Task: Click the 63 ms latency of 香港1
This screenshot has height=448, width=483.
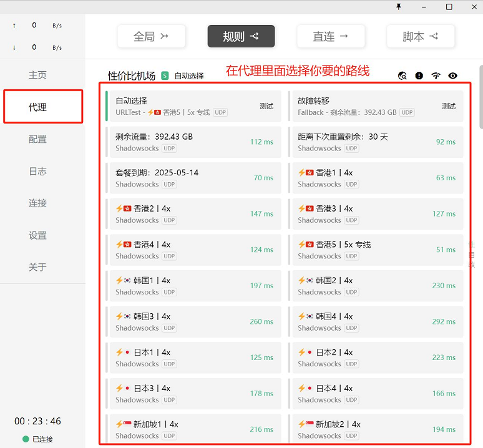Action: 446,178
